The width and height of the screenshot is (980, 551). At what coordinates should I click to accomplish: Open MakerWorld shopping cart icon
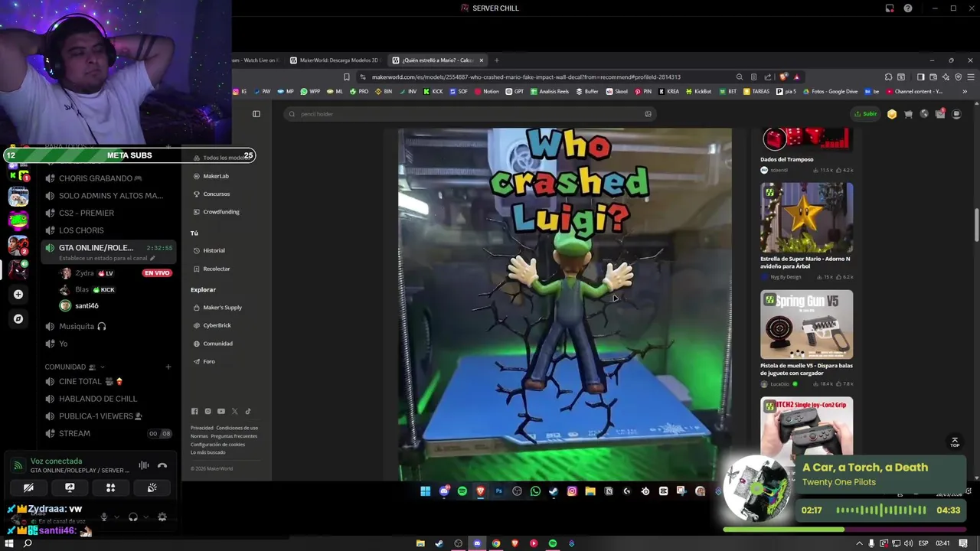908,114
